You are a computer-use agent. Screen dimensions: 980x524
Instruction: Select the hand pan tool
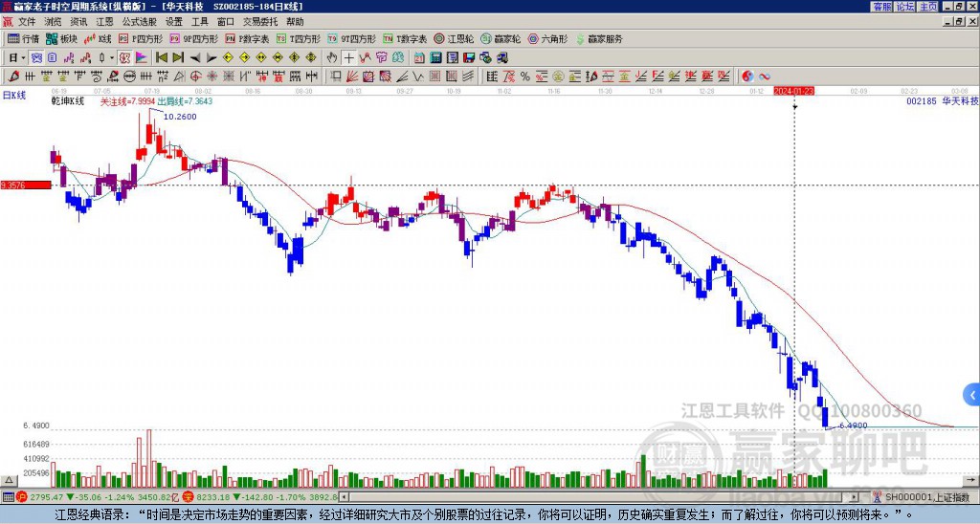tap(332, 57)
